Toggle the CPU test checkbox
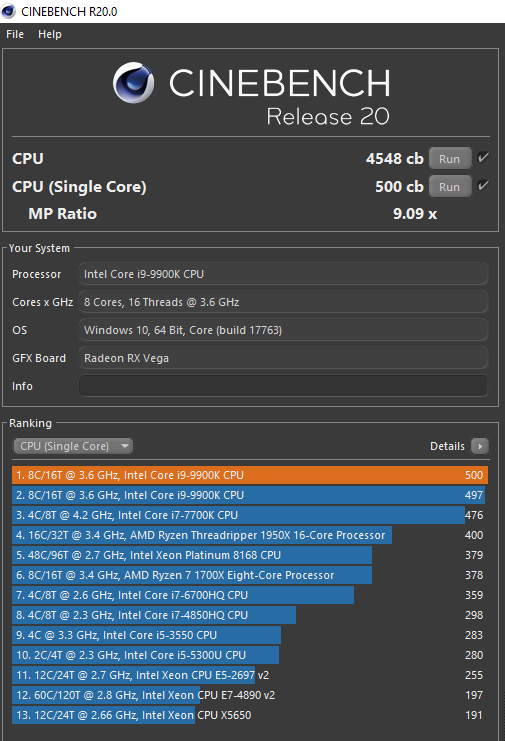Viewport: 505px width, 741px height. point(483,158)
